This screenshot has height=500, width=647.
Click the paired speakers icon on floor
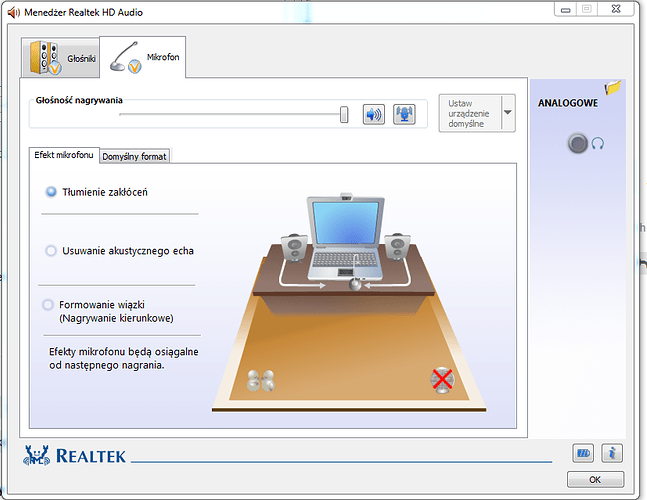[x=260, y=381]
